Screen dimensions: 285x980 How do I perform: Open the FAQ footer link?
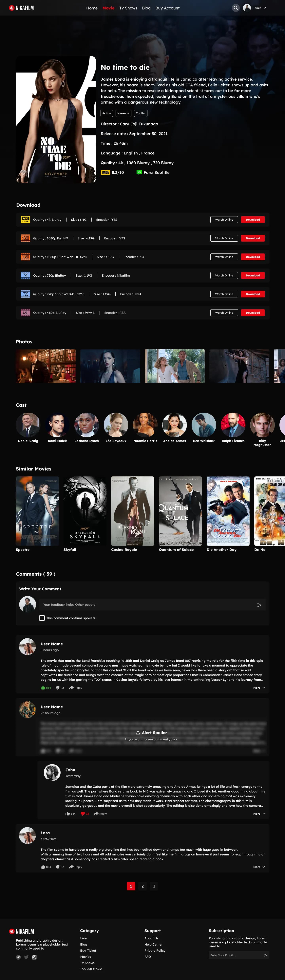[x=148, y=957]
